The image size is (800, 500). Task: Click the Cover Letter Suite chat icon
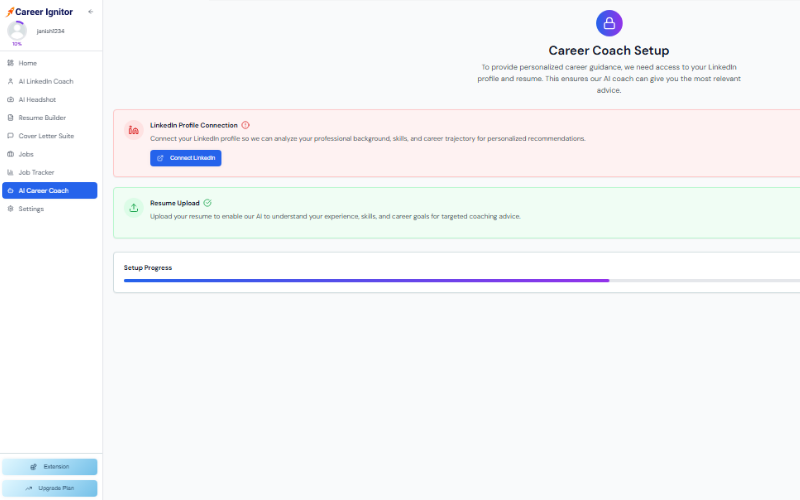[10, 135]
